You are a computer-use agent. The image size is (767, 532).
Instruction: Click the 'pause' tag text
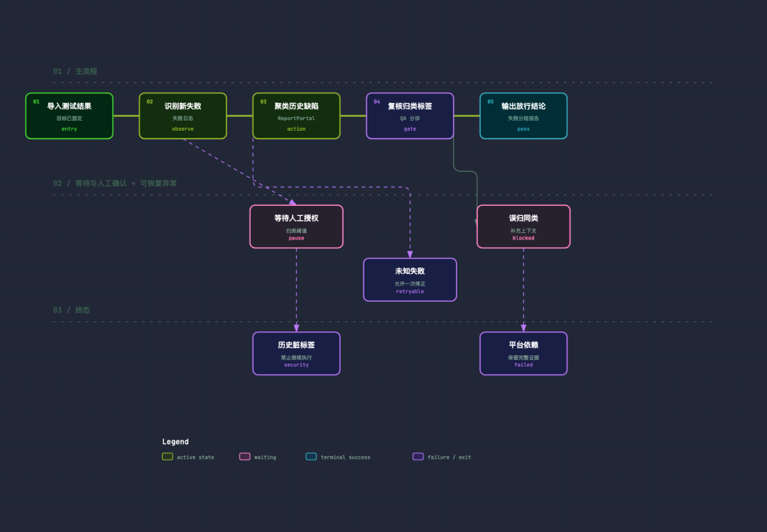[296, 239]
